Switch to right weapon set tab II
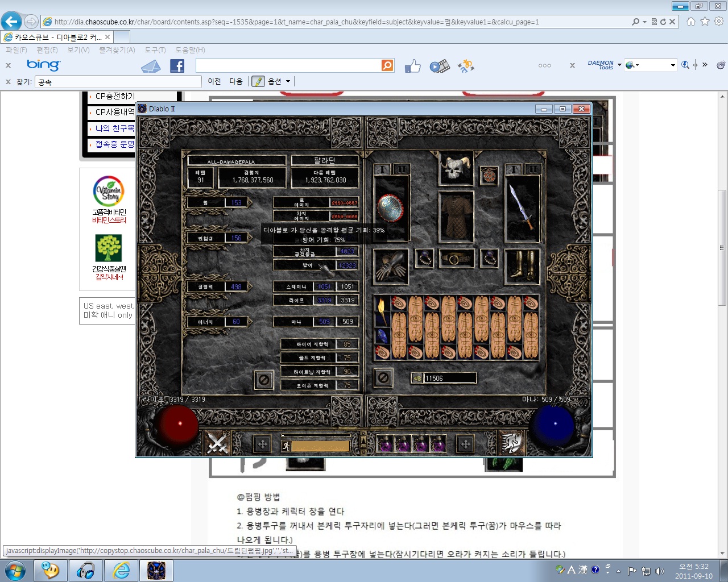The height and width of the screenshot is (582, 728). point(532,169)
